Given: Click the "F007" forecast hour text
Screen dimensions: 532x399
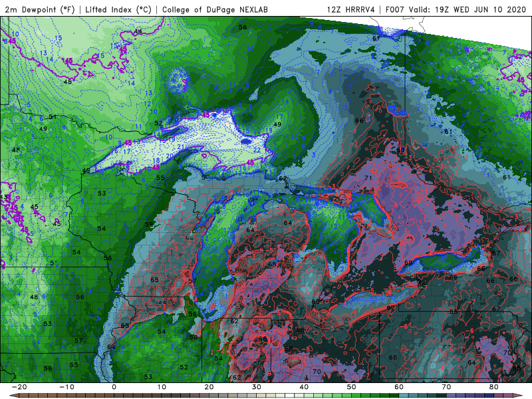Looking at the screenshot, I should pos(394,9).
